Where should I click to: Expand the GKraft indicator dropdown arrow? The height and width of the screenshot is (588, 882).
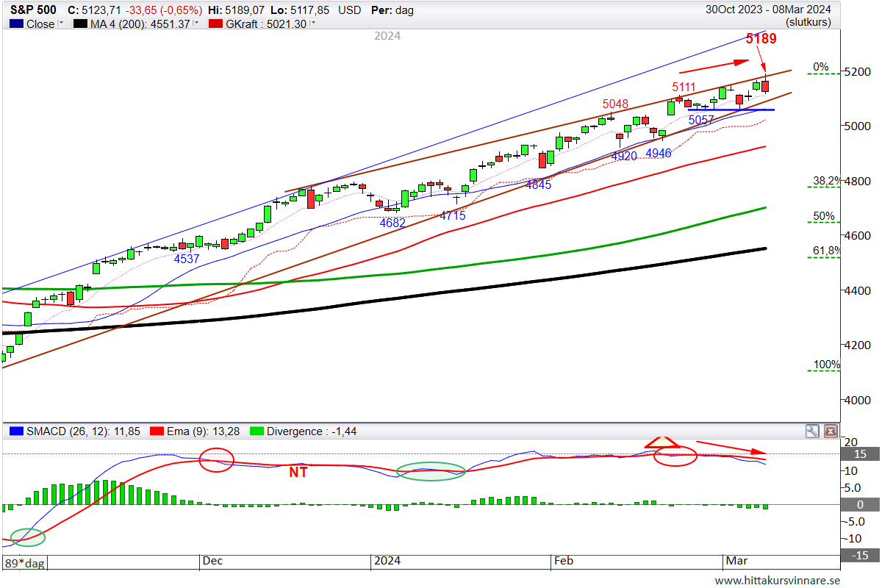313,24
